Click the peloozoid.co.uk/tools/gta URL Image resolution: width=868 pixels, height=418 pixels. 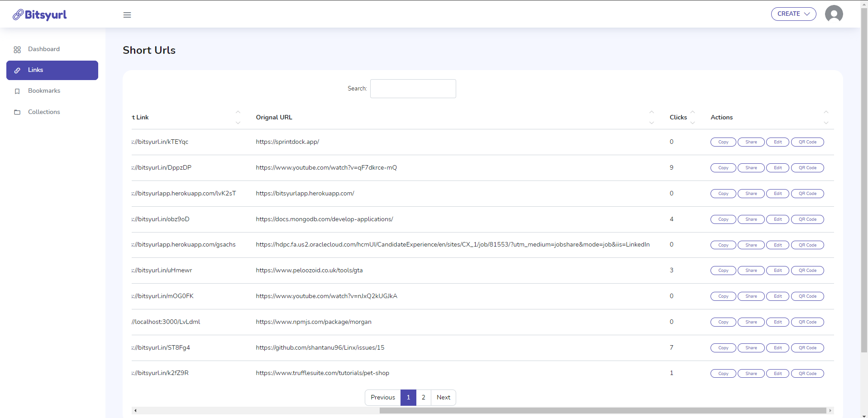click(x=309, y=271)
